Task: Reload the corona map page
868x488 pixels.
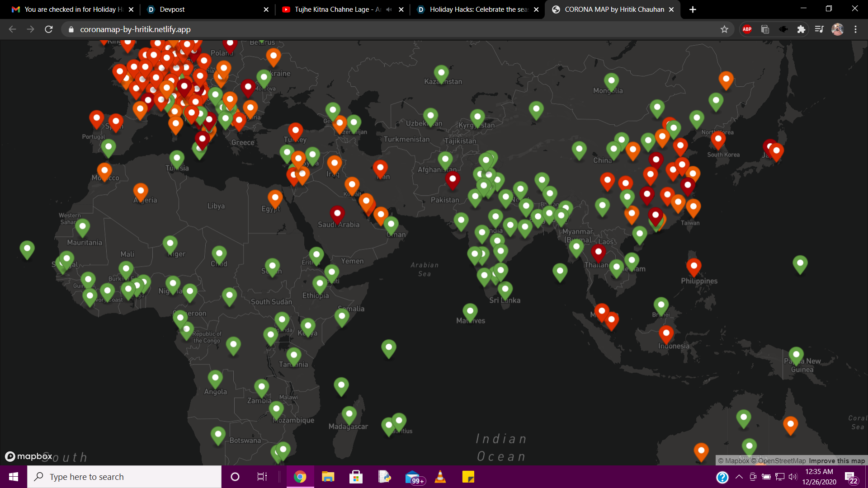Action: (x=49, y=29)
